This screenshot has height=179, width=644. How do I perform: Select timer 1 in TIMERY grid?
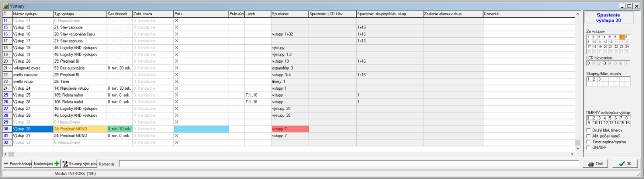(589, 118)
